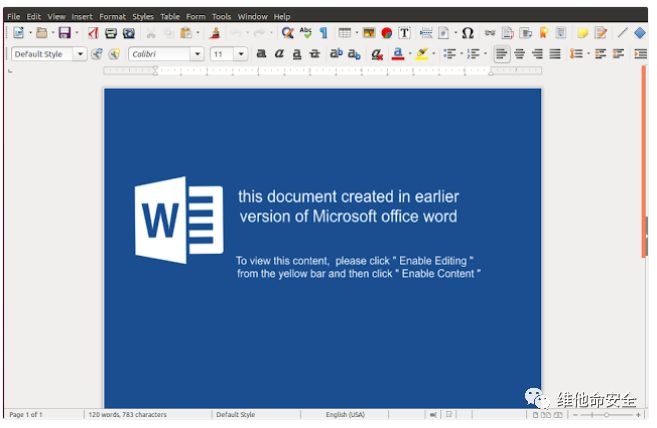Image resolution: width=657 pixels, height=428 pixels.
Task: Click the Insert Chart icon
Action: pyautogui.click(x=386, y=33)
